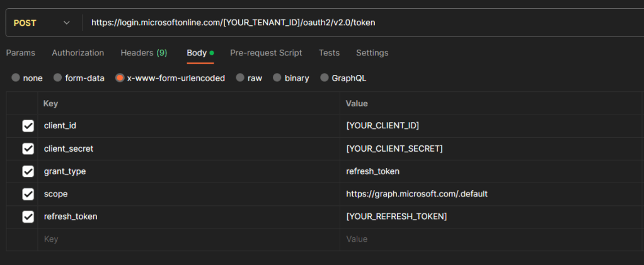
Task: Switch to the Params tab
Action: (x=21, y=53)
